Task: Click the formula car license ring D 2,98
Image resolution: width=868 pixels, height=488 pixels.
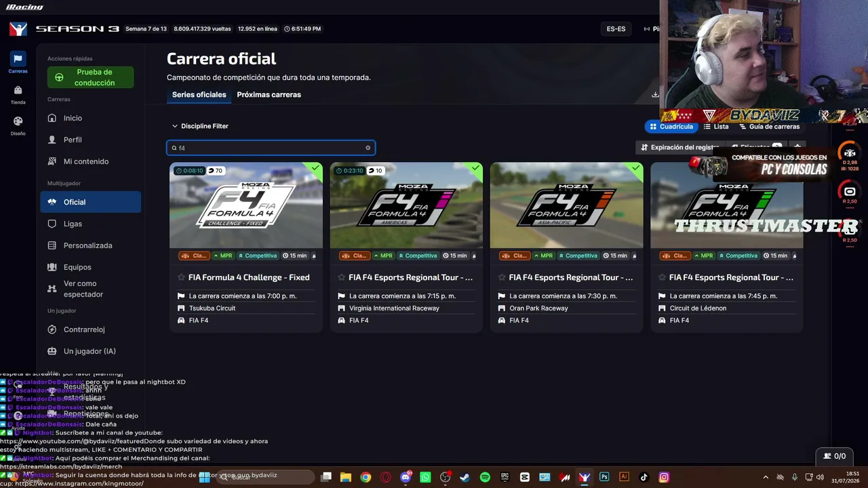Action: pyautogui.click(x=849, y=153)
